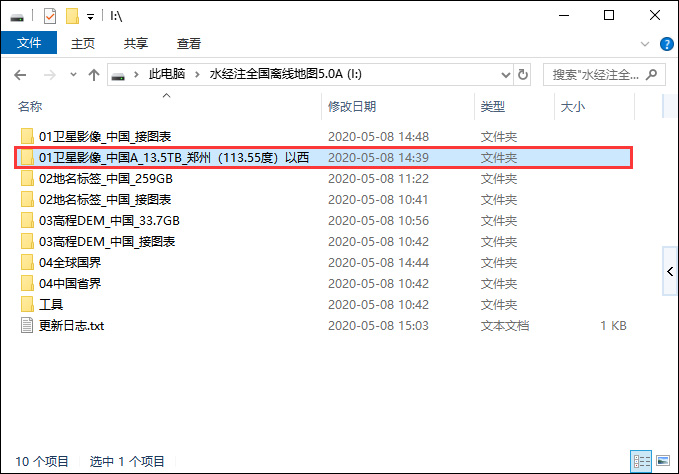679x474 pixels.
Task: Click the New Folder quick access icon
Action: [x=72, y=16]
